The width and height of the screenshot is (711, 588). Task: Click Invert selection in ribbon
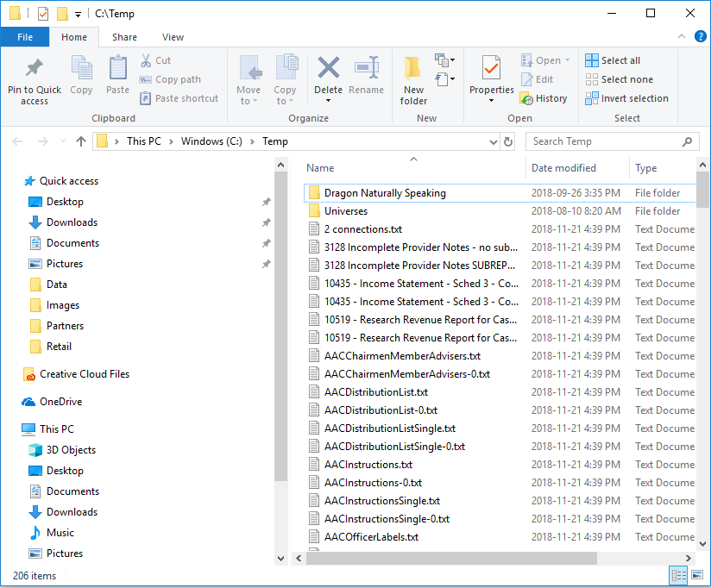point(626,98)
